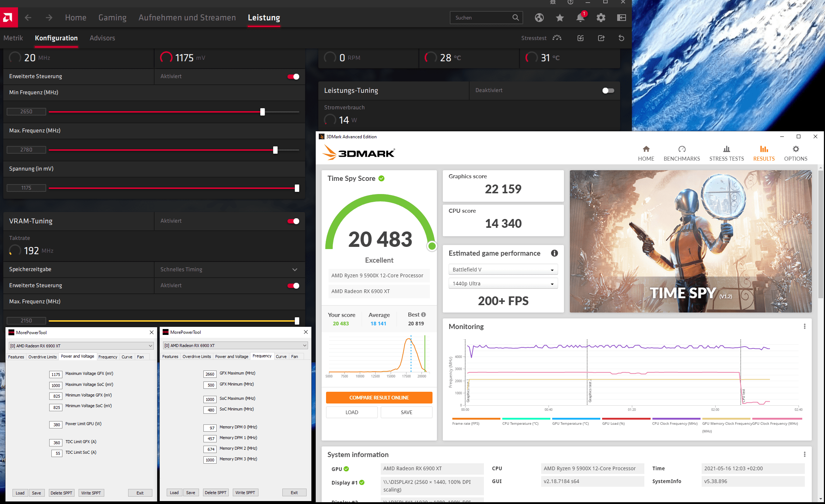Image resolution: width=825 pixels, height=504 pixels.
Task: Open AMD settings gear icon
Action: [x=601, y=17]
